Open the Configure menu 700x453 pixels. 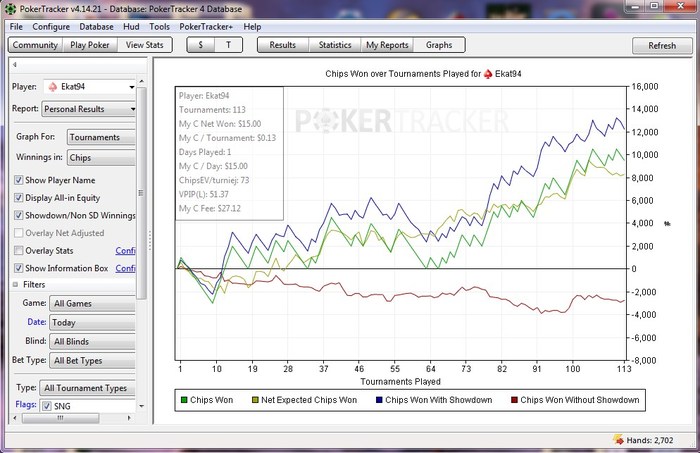[51, 27]
